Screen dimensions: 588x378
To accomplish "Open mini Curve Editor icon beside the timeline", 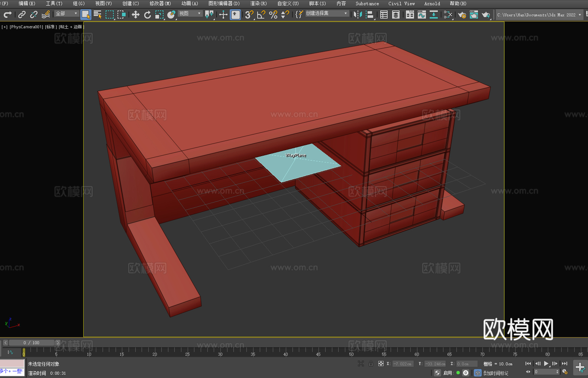I will tap(10, 352).
